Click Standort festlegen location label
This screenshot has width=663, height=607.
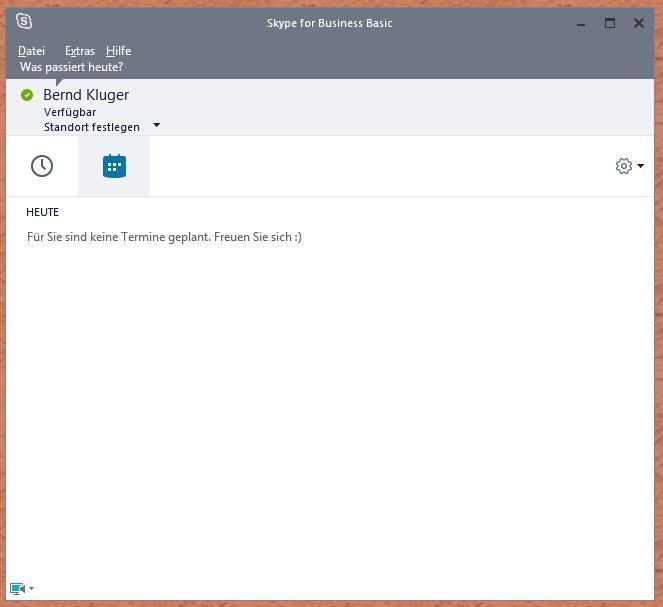(92, 127)
